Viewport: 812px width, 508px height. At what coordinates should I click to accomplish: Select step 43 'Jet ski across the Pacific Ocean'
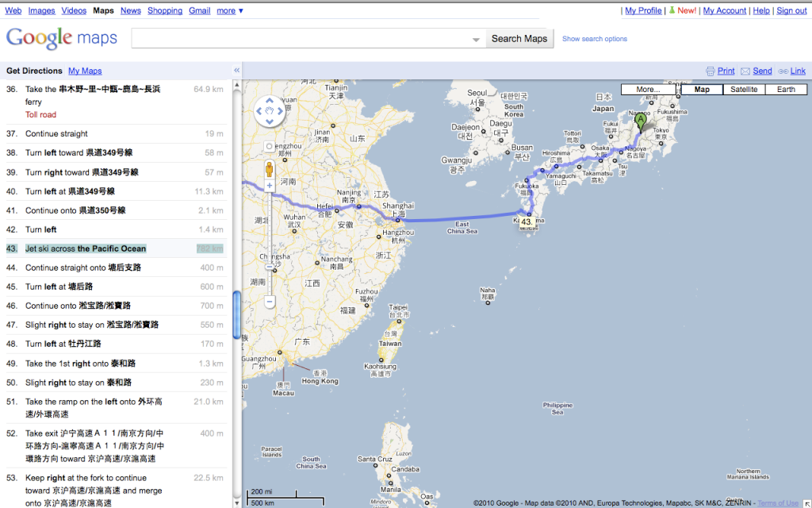[116, 248]
